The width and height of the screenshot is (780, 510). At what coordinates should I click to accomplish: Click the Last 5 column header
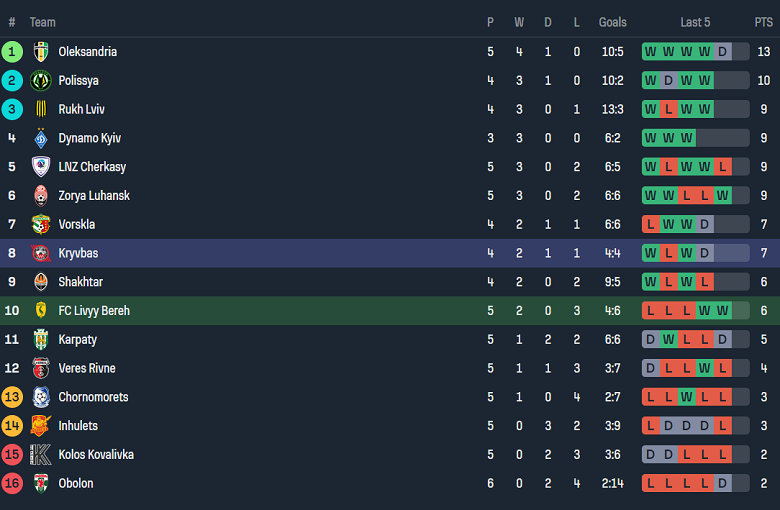[x=695, y=22]
